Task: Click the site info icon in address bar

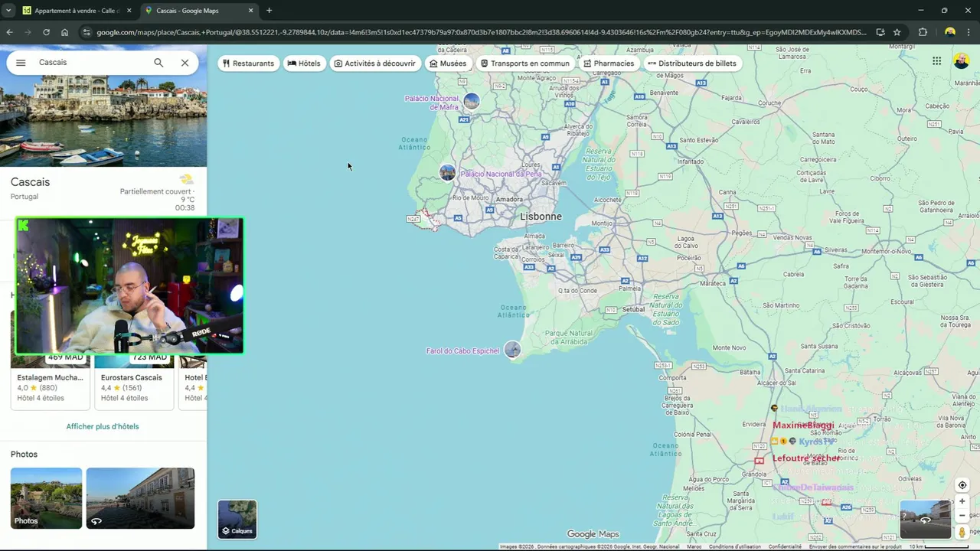Action: pyautogui.click(x=86, y=32)
